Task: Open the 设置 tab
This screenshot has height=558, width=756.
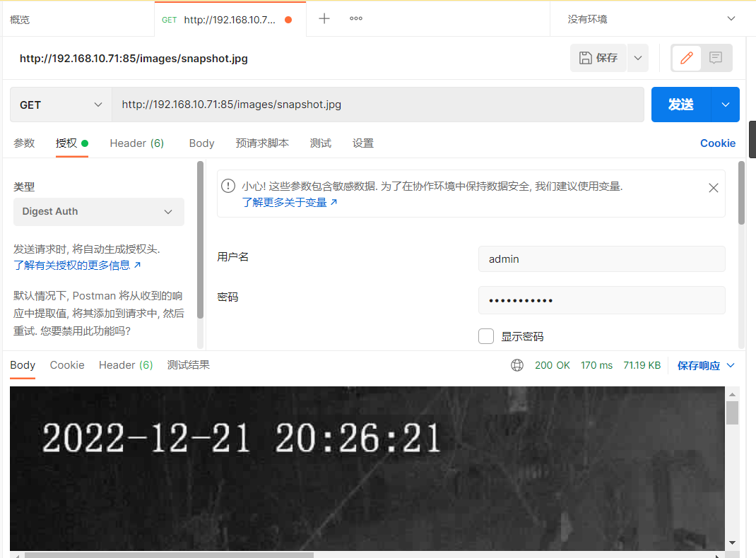Action: (x=363, y=143)
